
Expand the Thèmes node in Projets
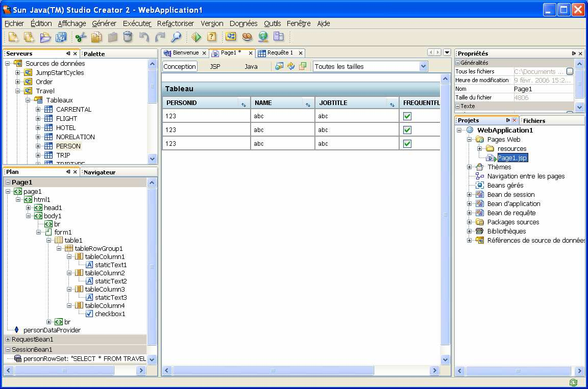point(469,167)
